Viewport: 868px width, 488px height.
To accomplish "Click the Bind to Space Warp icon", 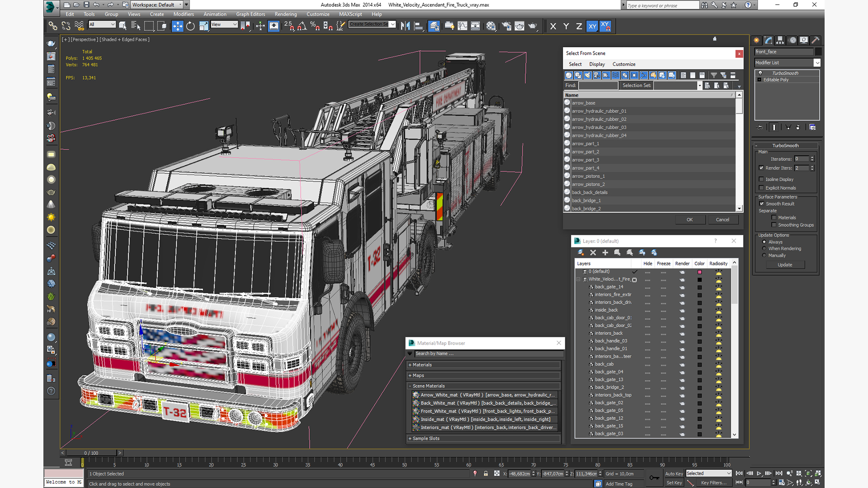I will pyautogui.click(x=79, y=26).
